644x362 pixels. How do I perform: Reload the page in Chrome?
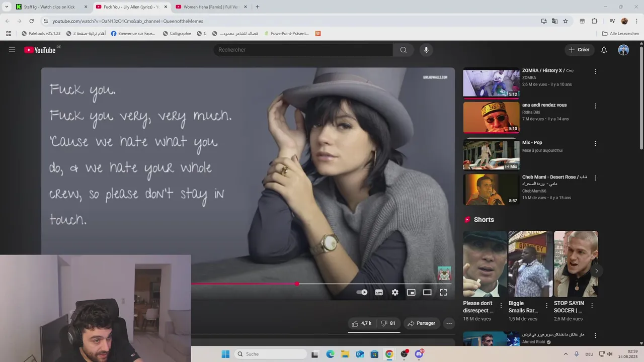(31, 21)
